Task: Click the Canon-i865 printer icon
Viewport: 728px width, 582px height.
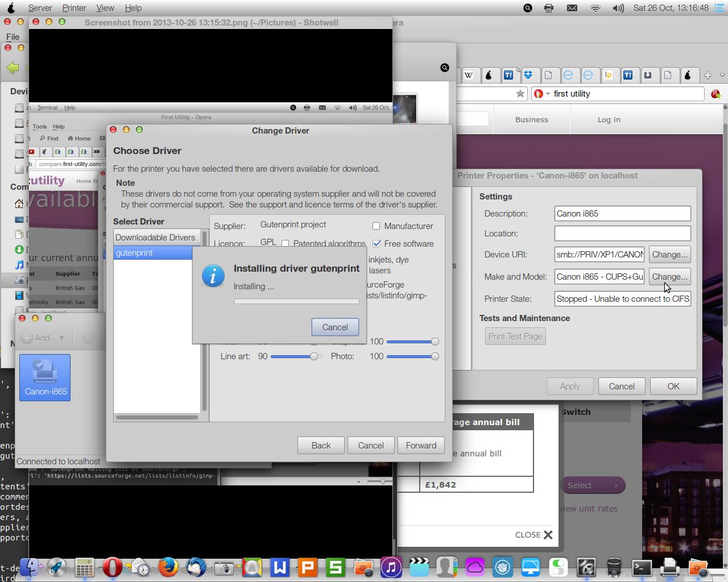Action: click(x=45, y=377)
